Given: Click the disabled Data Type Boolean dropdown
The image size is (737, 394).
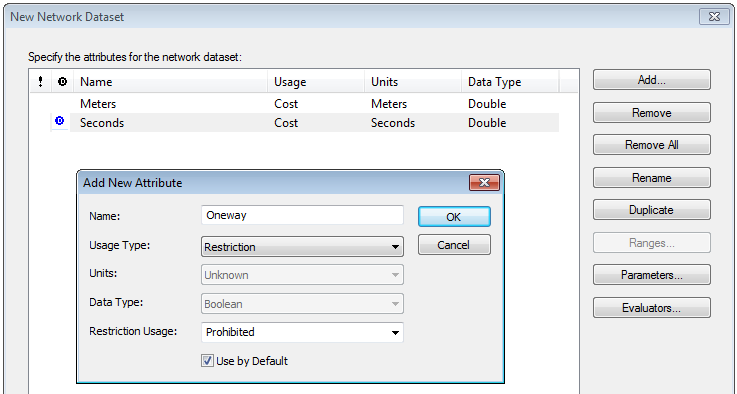Looking at the screenshot, I should (302, 304).
